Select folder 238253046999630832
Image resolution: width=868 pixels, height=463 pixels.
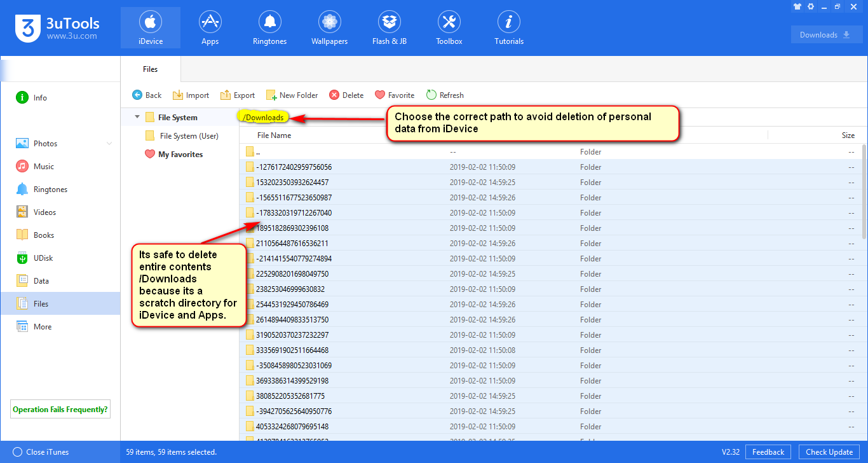click(x=550, y=289)
